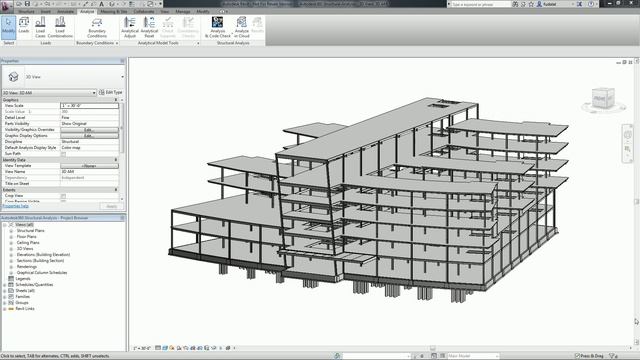This screenshot has height=360, width=640.
Task: Click the filter icon in status bar
Action: (x=612, y=356)
